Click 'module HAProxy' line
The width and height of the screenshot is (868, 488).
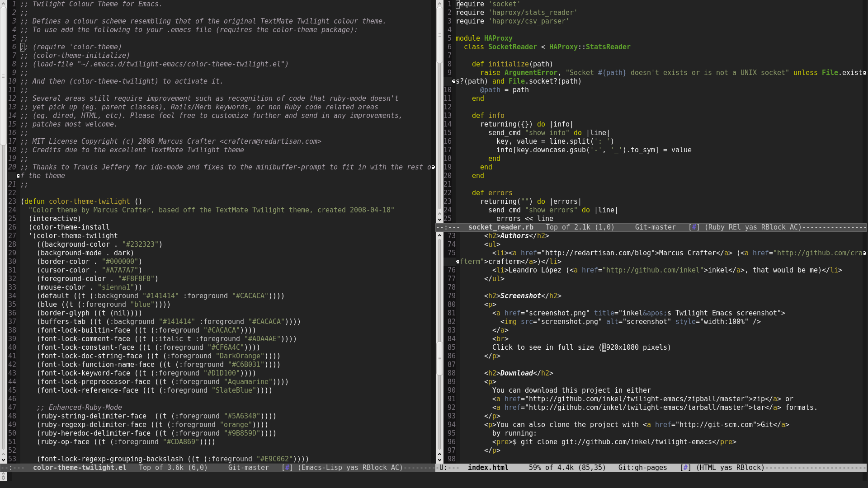click(x=484, y=38)
